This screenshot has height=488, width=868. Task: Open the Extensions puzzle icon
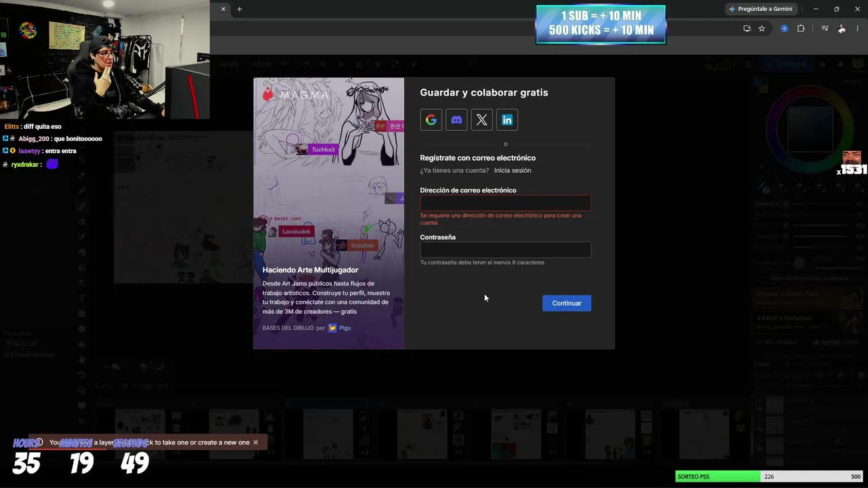pos(801,28)
